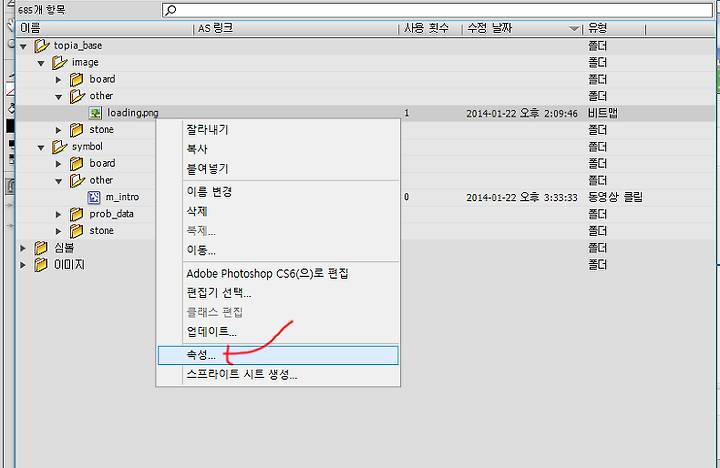
Task: Select the topia_base folder name
Action: pos(78,45)
